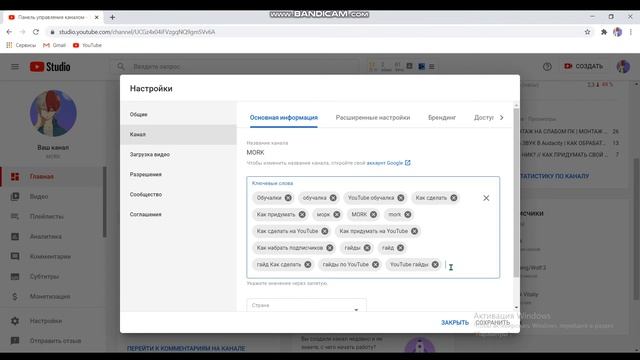Screen dimensions: 640x360
Task: Remove the 'гайды' keyword chip
Action: (x=367, y=248)
